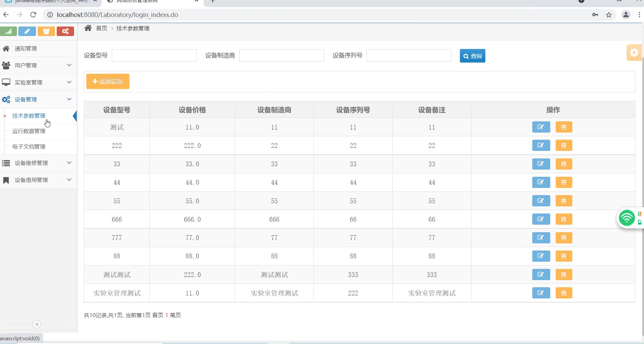Click the green signal chart shortcut button
Screen dimensions: 644x344
(x=8, y=31)
